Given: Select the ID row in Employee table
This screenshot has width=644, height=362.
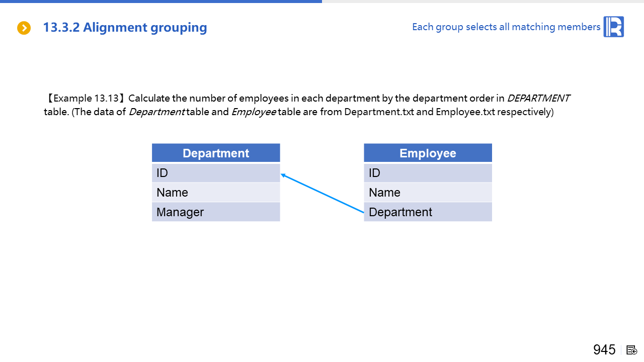Looking at the screenshot, I should click(x=428, y=173).
